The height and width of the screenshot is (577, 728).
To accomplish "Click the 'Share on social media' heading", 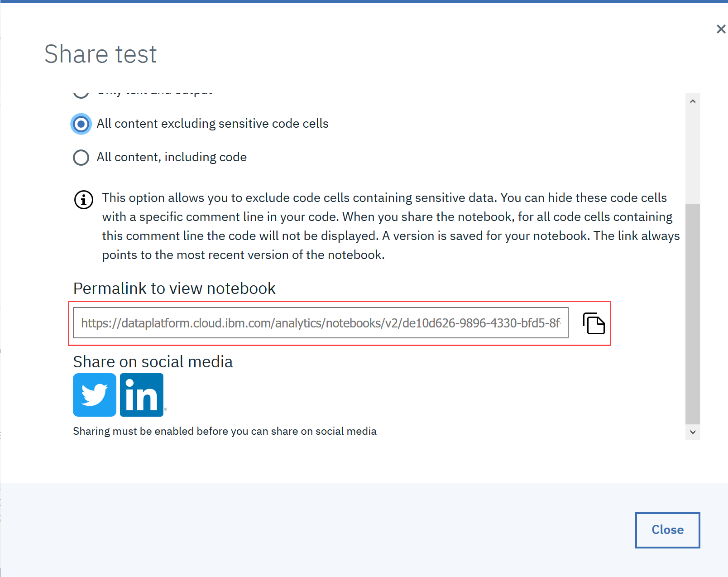I will [153, 362].
